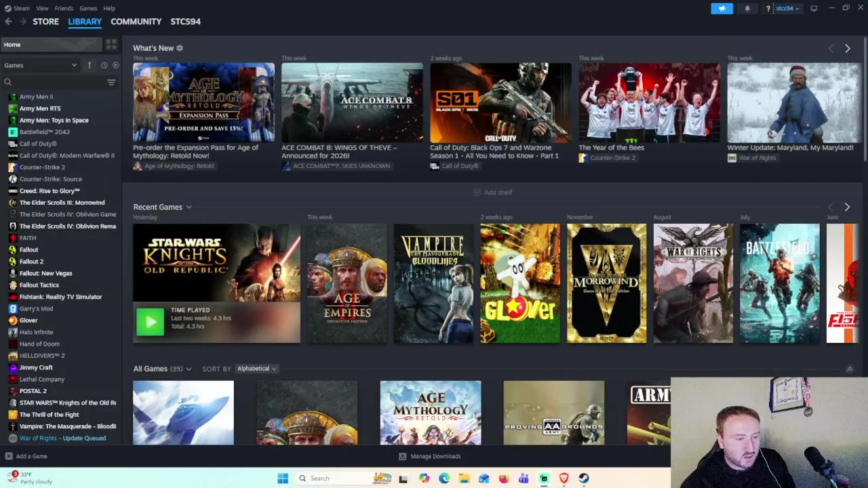The image size is (868, 488).
Task: Open the Help menu
Action: click(109, 8)
